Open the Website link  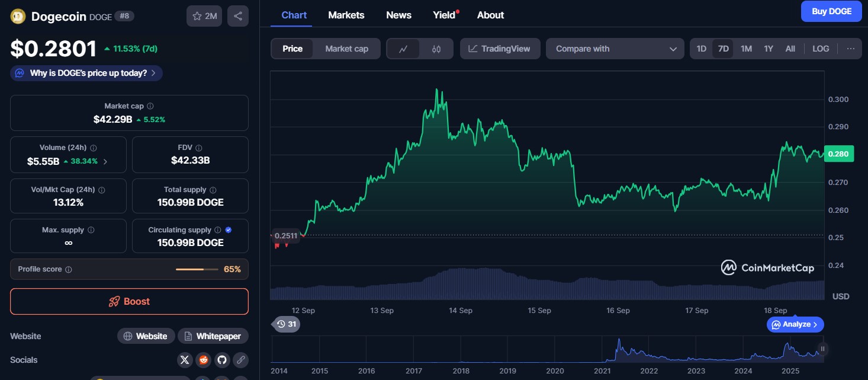[x=146, y=336]
